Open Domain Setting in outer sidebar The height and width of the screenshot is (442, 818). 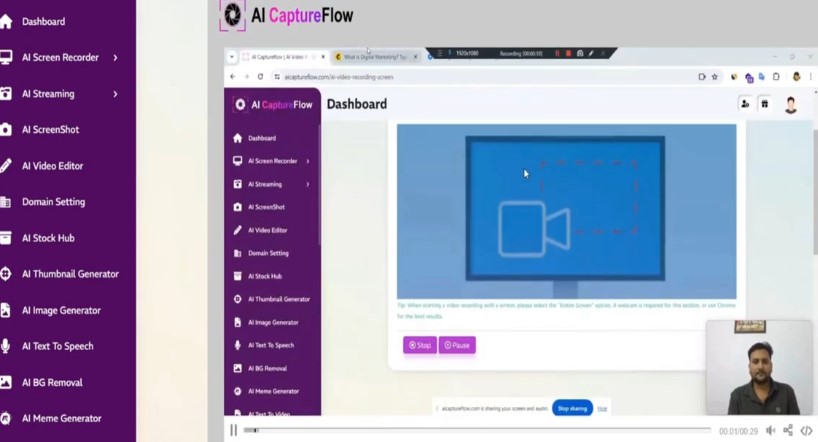pos(53,202)
